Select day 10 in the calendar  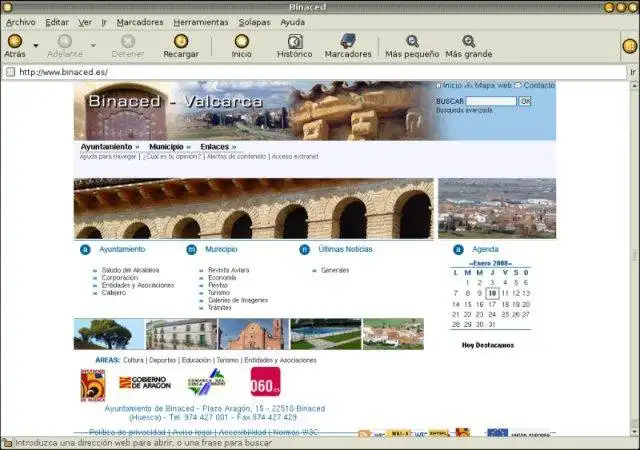point(493,293)
